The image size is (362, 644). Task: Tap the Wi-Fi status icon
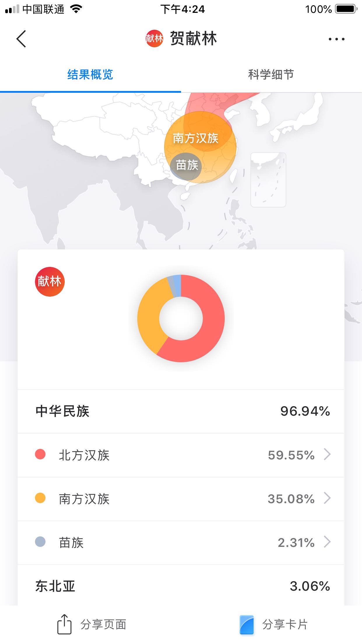click(76, 9)
